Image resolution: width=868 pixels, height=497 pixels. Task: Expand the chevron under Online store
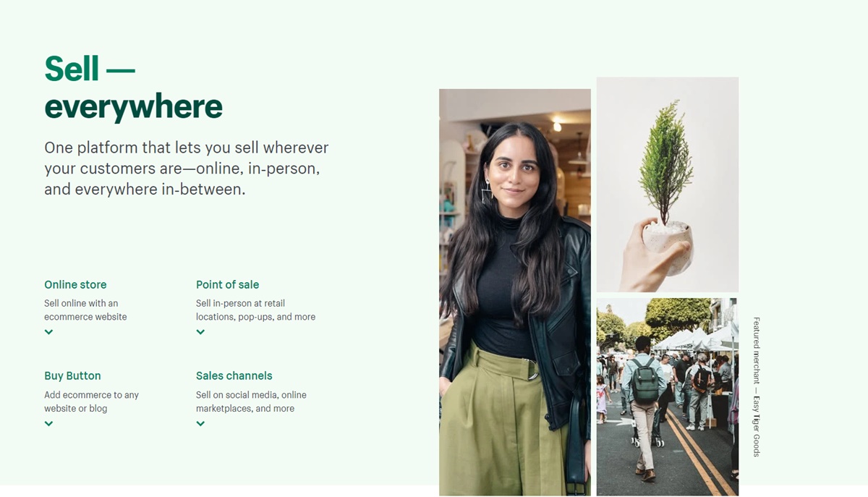tap(48, 332)
